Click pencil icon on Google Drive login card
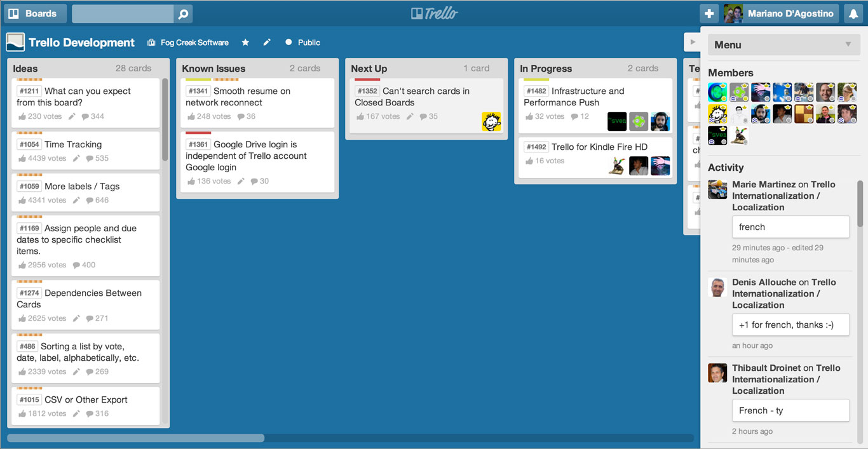The width and height of the screenshot is (868, 449). point(241,181)
